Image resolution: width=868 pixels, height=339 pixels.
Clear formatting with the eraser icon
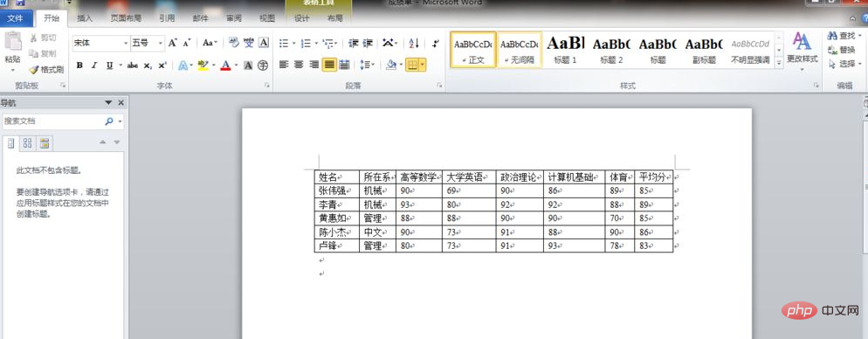(x=234, y=43)
